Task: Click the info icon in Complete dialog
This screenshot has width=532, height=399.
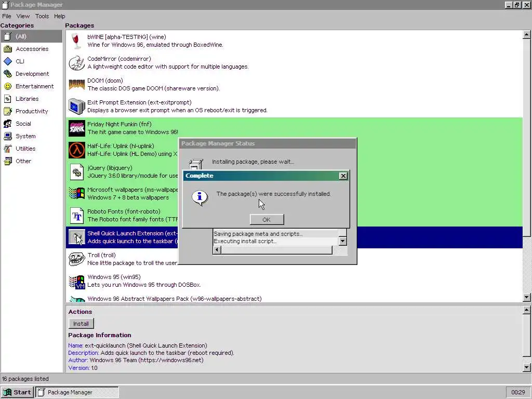Action: (199, 197)
